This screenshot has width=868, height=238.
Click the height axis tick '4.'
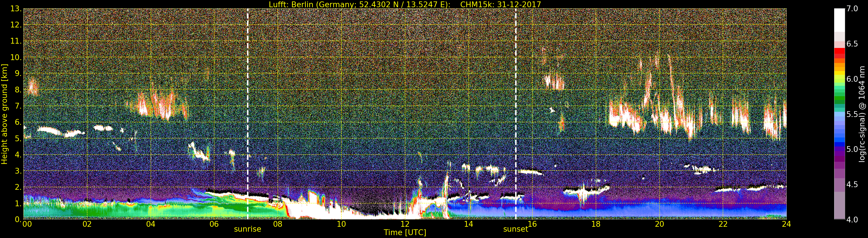click(18, 155)
